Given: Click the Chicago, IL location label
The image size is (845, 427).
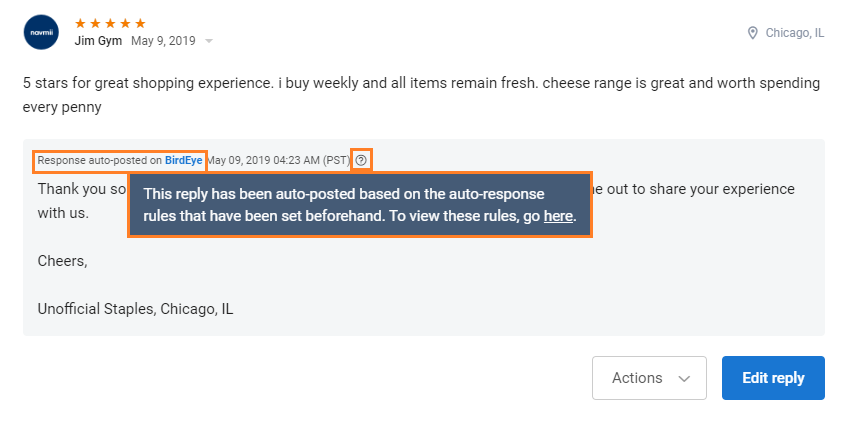Looking at the screenshot, I should [794, 33].
